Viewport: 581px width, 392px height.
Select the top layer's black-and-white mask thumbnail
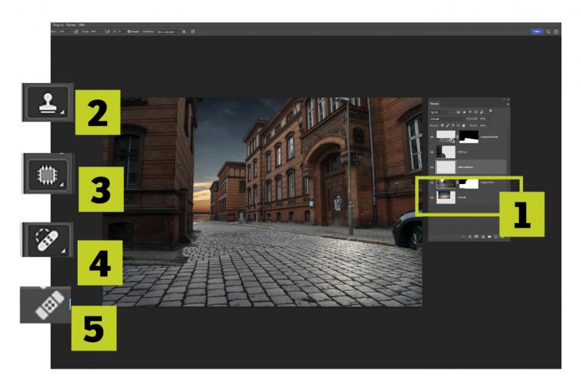(469, 137)
